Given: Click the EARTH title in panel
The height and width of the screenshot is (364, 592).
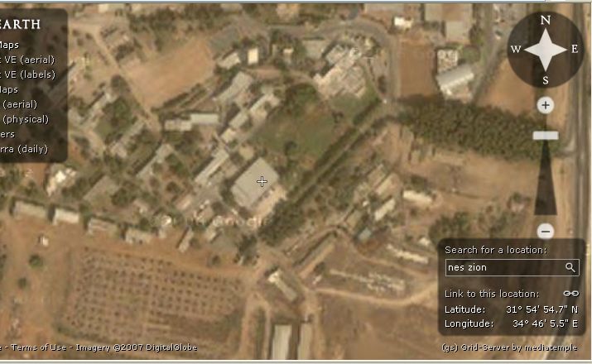Looking at the screenshot, I should click(x=20, y=25).
